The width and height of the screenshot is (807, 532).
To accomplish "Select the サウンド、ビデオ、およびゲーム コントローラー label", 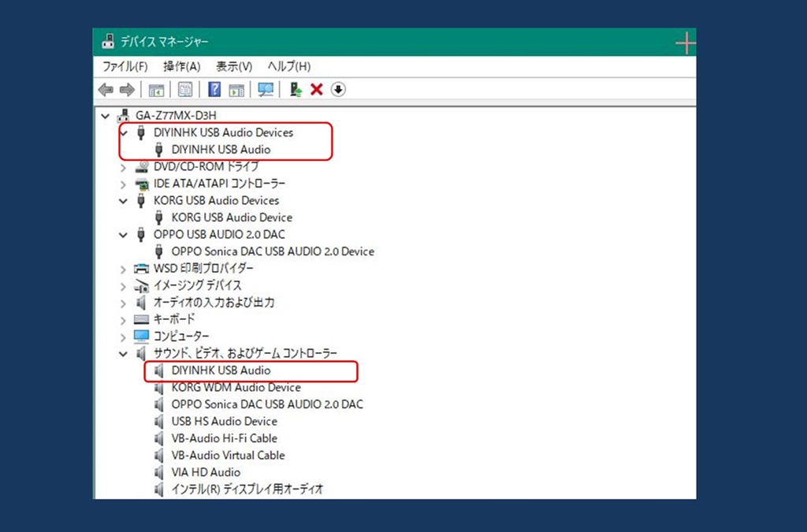I will [x=246, y=353].
